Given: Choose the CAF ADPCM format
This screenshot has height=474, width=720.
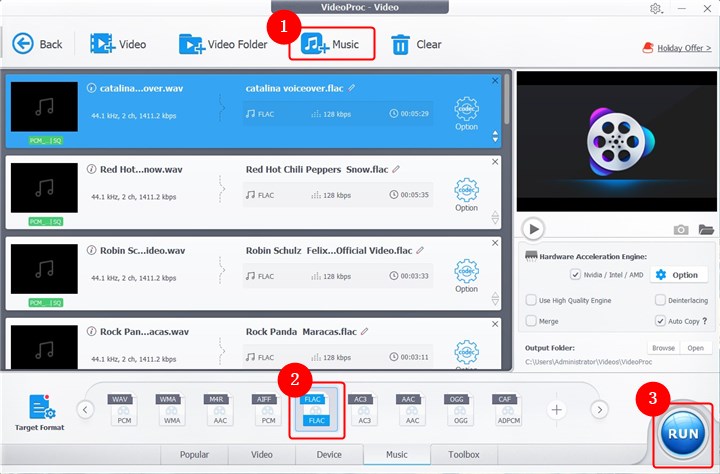Looking at the screenshot, I should click(508, 409).
